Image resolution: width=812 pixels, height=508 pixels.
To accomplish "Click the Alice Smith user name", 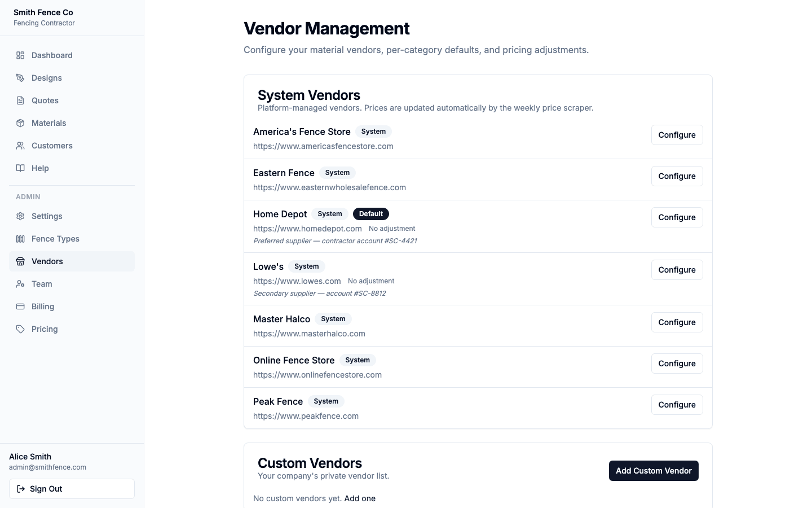I will tap(30, 457).
